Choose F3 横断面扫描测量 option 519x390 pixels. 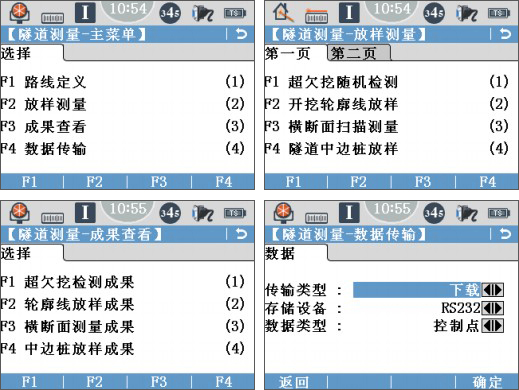click(x=387, y=127)
